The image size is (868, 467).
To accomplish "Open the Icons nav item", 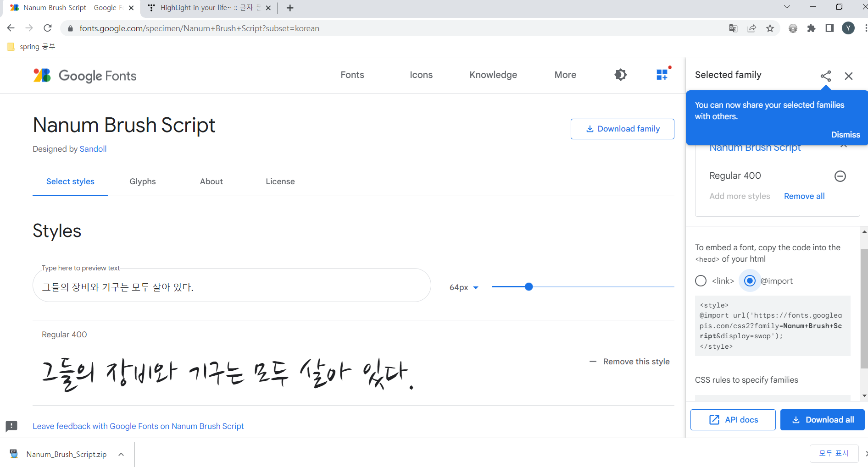I will pos(421,75).
